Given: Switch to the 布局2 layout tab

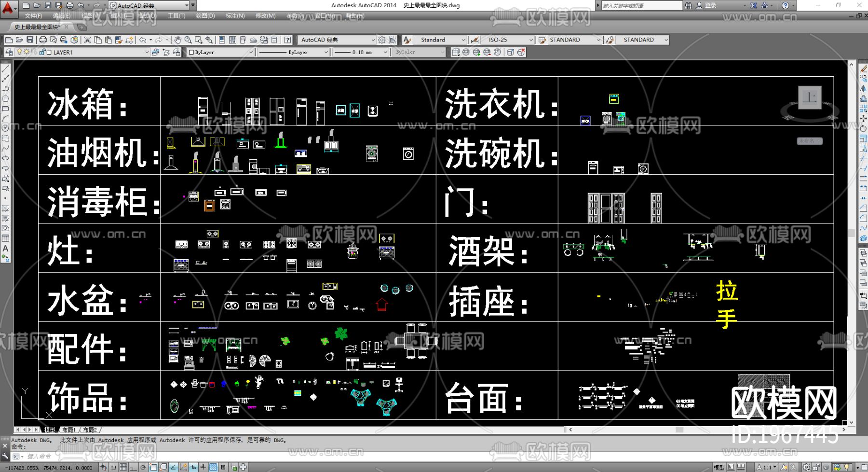Looking at the screenshot, I should click(90, 430).
